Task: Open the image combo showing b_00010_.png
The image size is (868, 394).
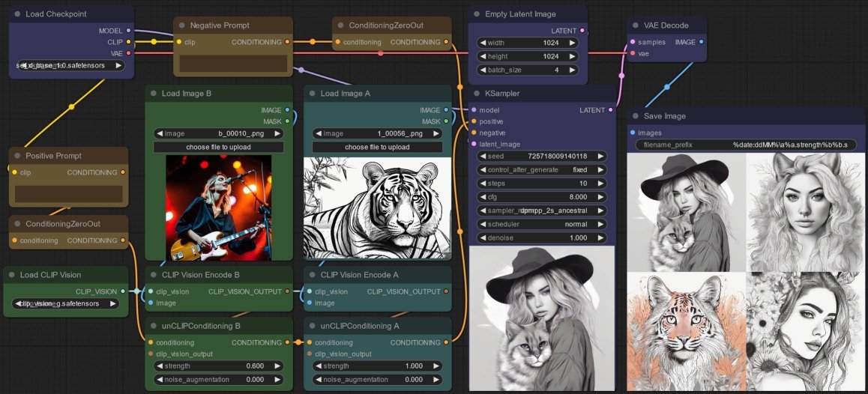Action: 219,133
